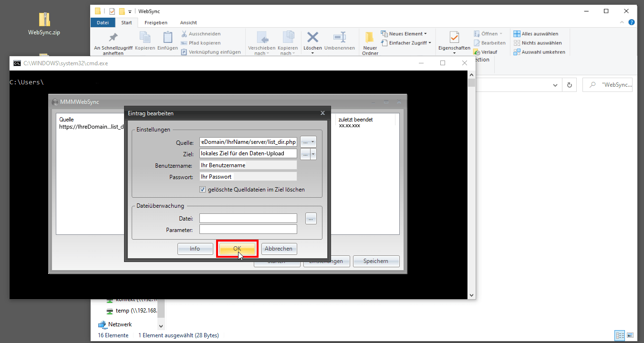
Task: Confirm the dialog with OK
Action: coord(237,249)
